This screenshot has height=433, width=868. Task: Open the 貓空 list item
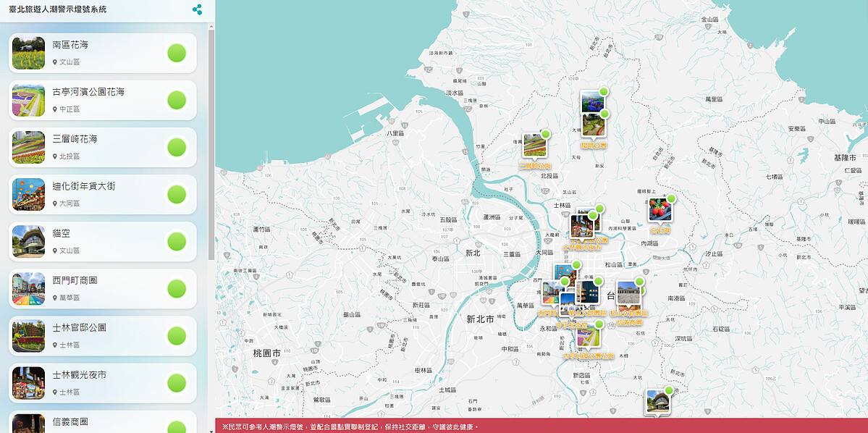coord(61,234)
